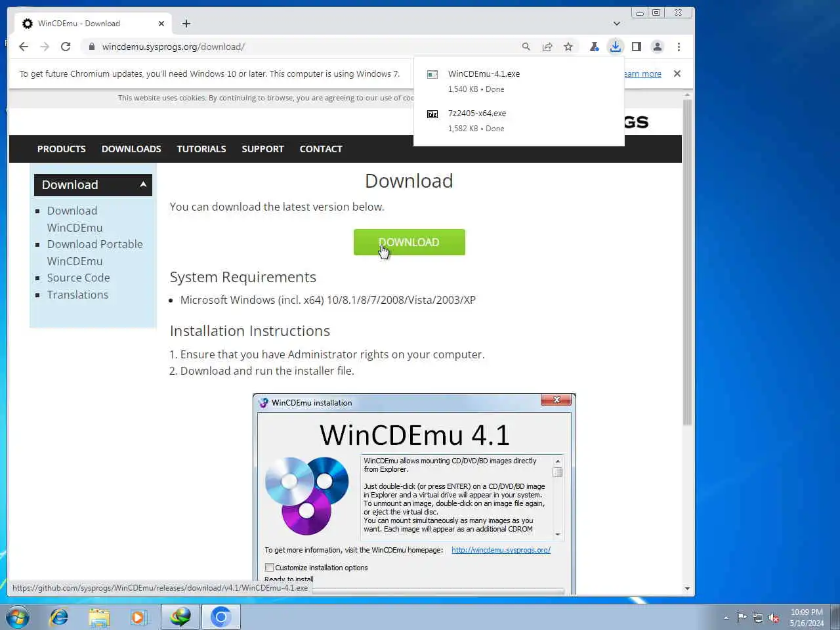This screenshot has height=630, width=840.
Task: Expand the tab search dropdown arrow
Action: [616, 24]
